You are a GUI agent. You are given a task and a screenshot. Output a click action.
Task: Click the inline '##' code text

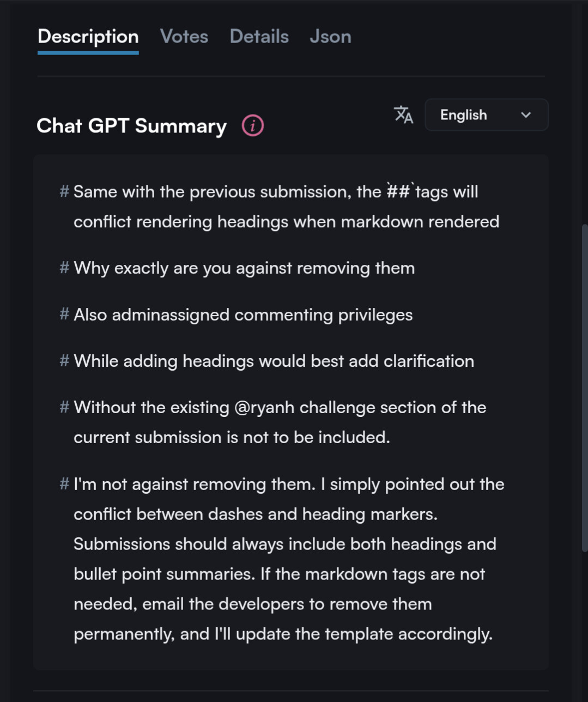click(x=398, y=191)
